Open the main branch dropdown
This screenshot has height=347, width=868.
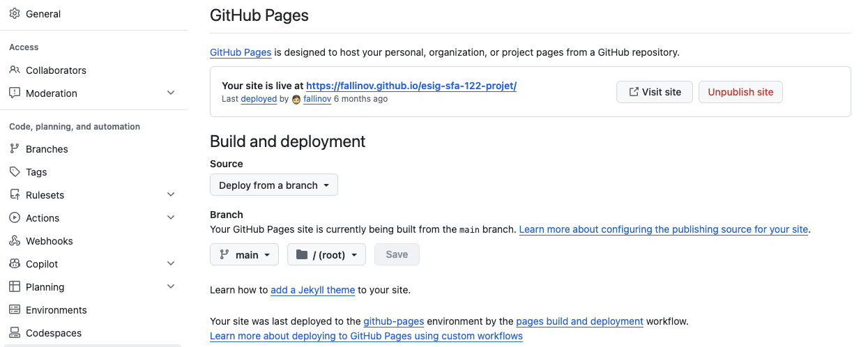(244, 255)
